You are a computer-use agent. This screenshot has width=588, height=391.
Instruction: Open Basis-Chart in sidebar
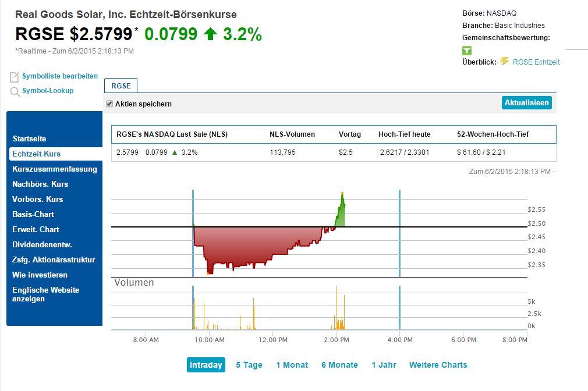33,215
